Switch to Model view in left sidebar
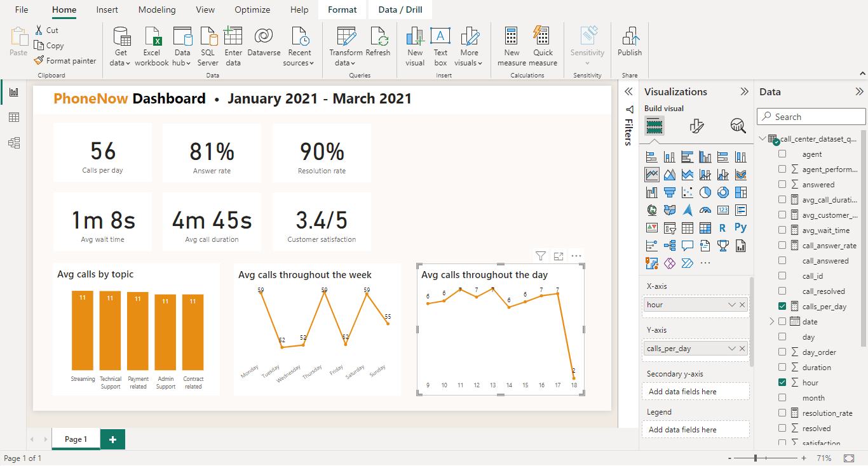The image size is (868, 466). click(13, 143)
